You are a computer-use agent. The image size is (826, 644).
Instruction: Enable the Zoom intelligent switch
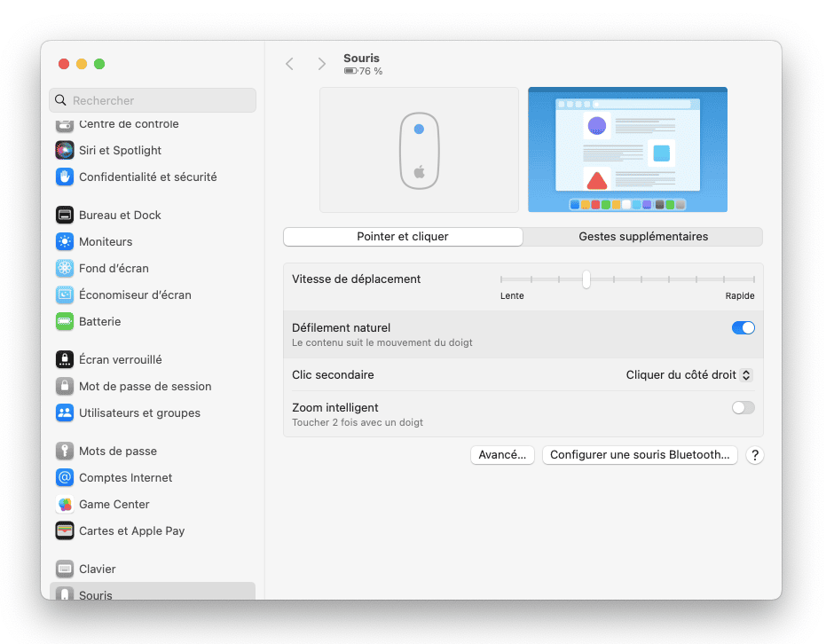743,407
